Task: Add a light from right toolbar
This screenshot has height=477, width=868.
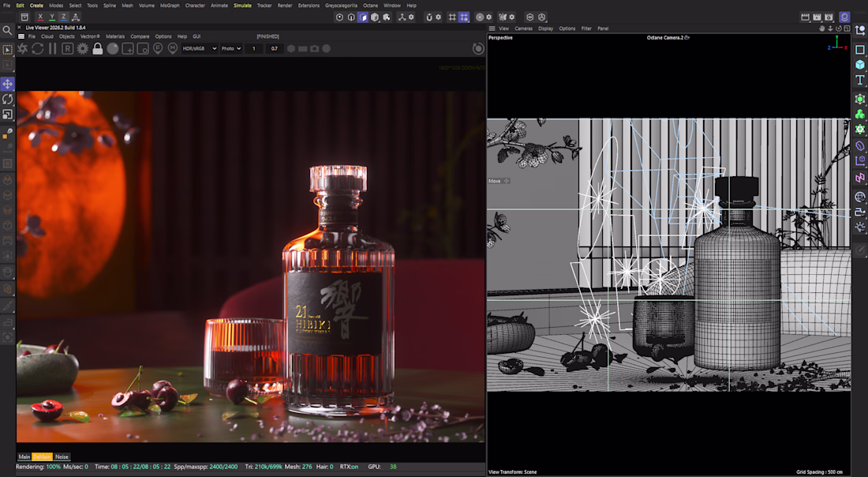Action: coord(859,227)
